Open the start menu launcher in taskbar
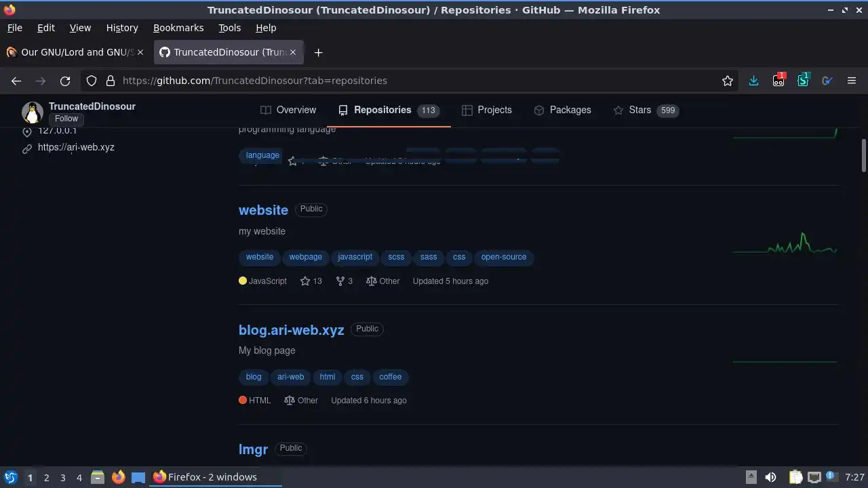 coord(11,477)
